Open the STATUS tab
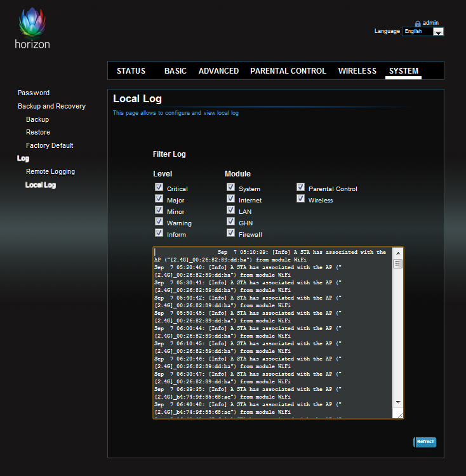Image resolution: width=466 pixels, height=476 pixels. [x=131, y=71]
